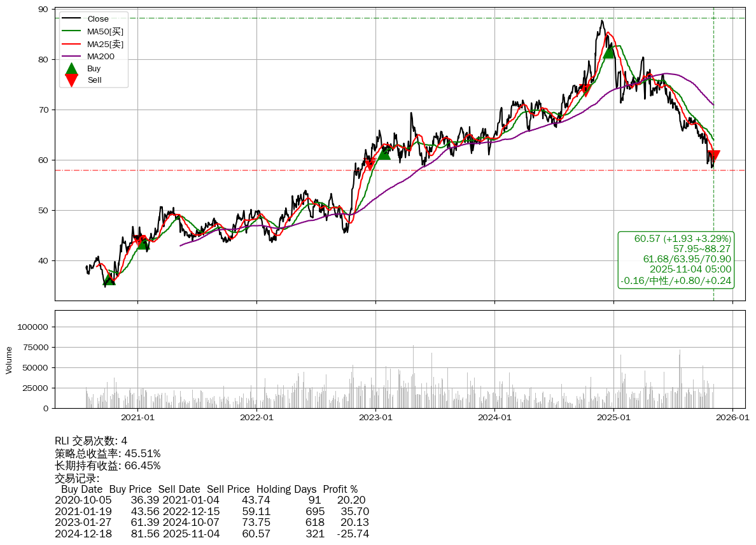Click the 60.57 price info box
The width and height of the screenshot is (756, 545).
tap(676, 259)
